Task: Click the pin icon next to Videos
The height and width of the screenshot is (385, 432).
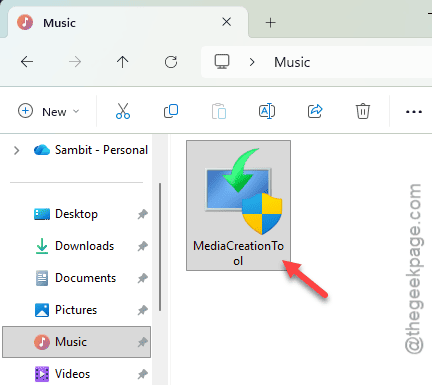Action: (x=143, y=374)
